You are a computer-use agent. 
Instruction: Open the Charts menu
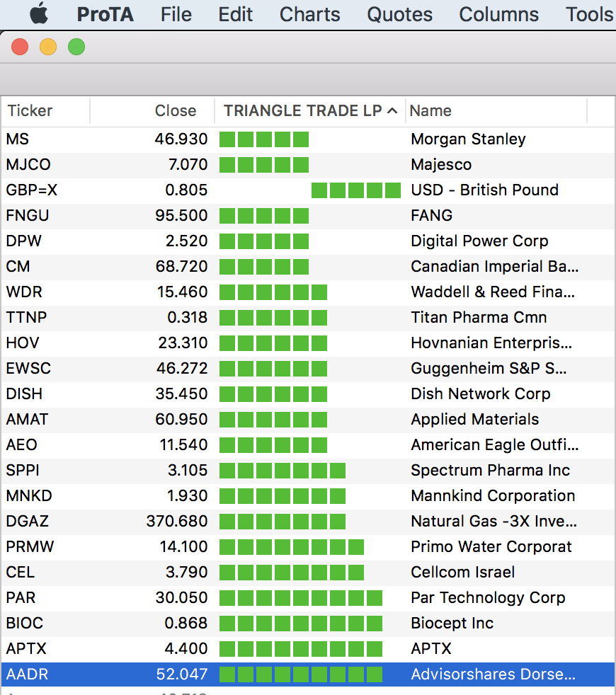pos(309,15)
